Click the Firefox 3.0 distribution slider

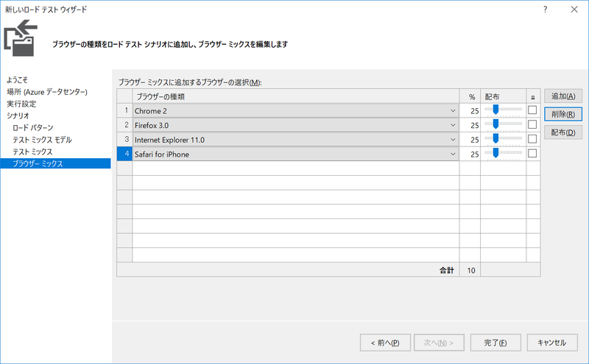503,124
